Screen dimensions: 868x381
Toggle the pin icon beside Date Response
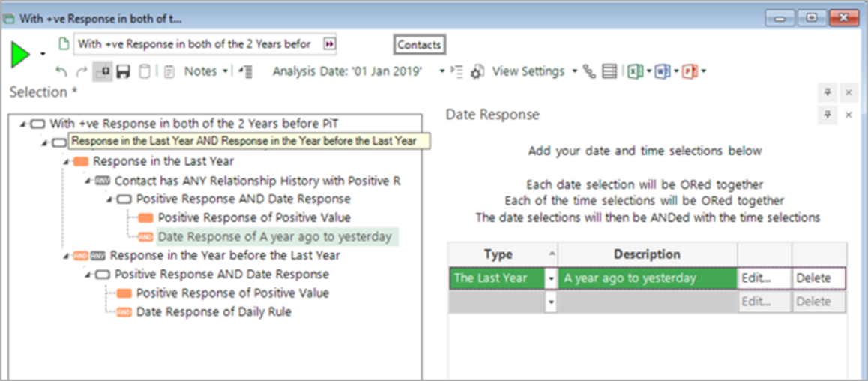coord(828,115)
